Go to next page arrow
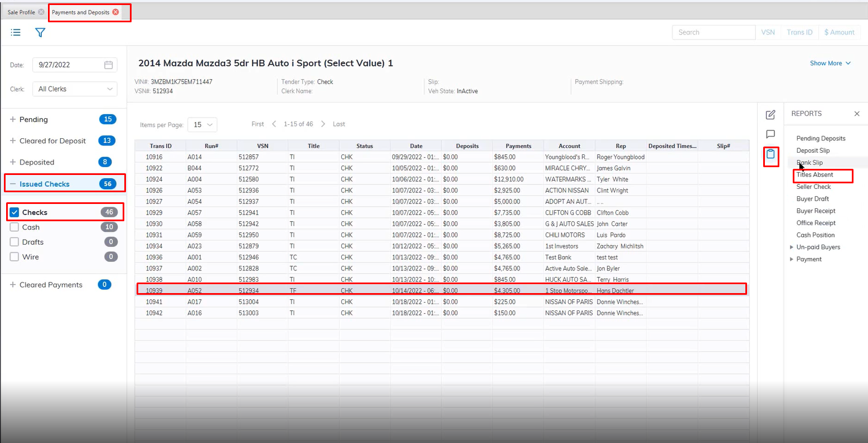868x443 pixels. pos(323,124)
